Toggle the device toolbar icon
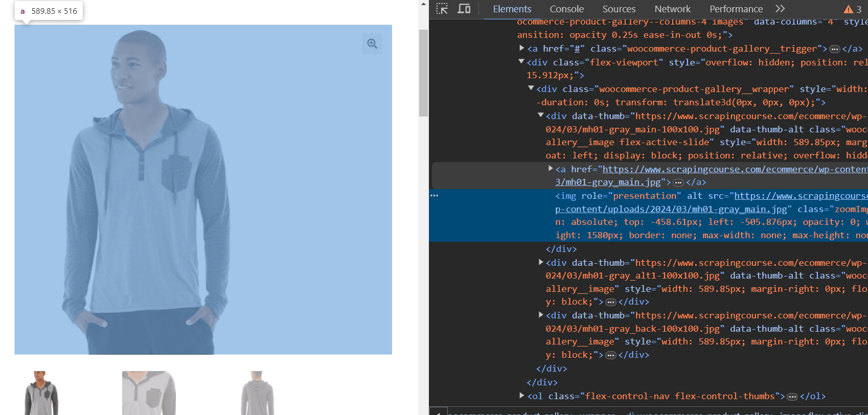Image resolution: width=868 pixels, height=415 pixels. tap(464, 9)
